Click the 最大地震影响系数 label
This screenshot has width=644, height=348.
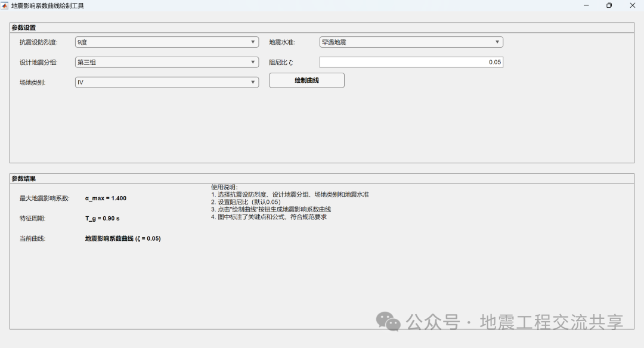point(45,198)
